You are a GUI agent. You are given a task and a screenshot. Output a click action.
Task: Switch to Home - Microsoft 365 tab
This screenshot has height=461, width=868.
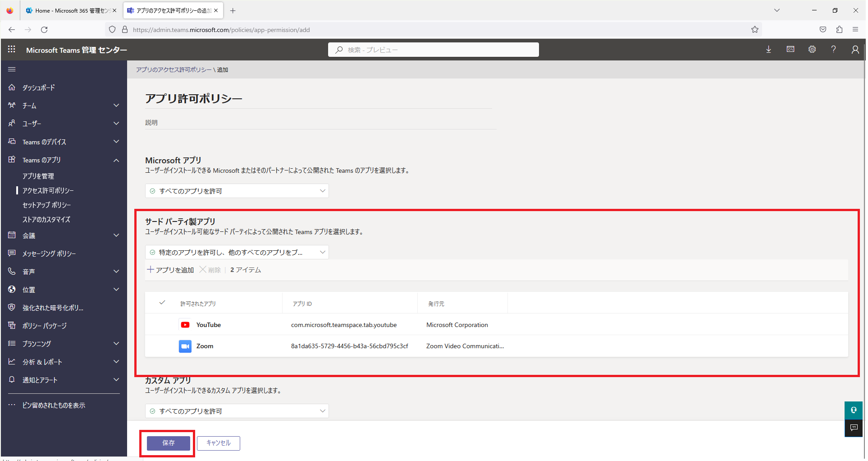click(70, 11)
